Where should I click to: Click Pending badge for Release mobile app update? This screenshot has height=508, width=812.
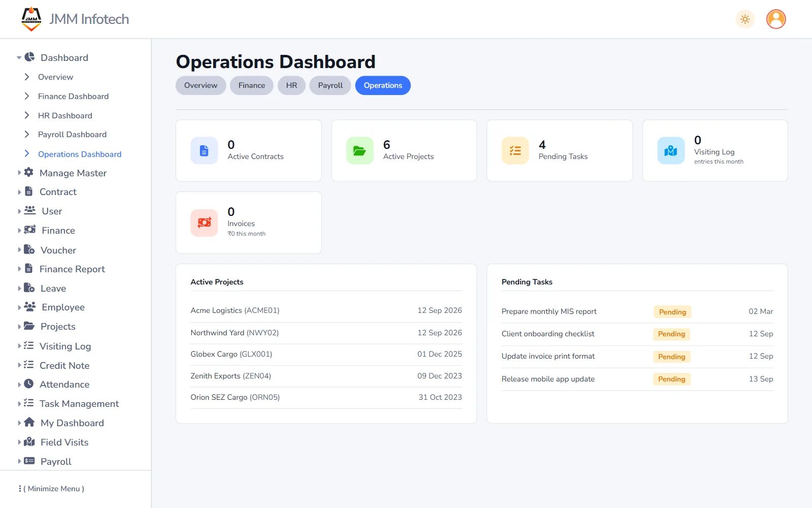[671, 379]
